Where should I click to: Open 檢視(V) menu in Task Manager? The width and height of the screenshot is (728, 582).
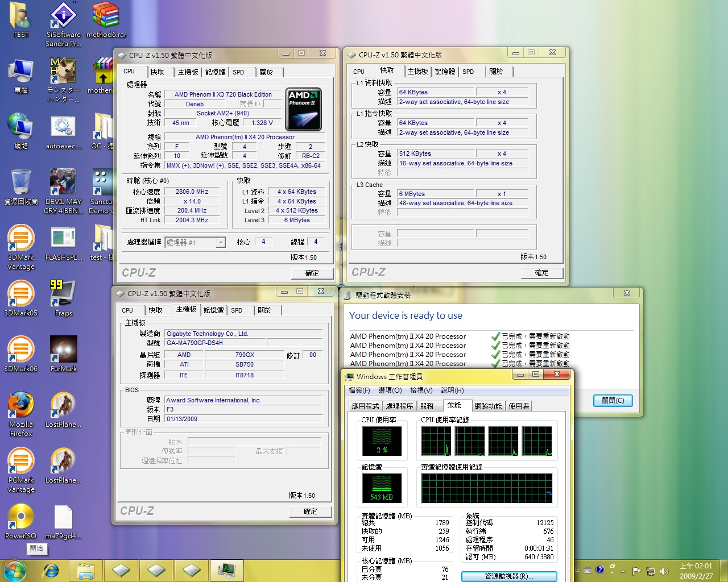coord(421,390)
